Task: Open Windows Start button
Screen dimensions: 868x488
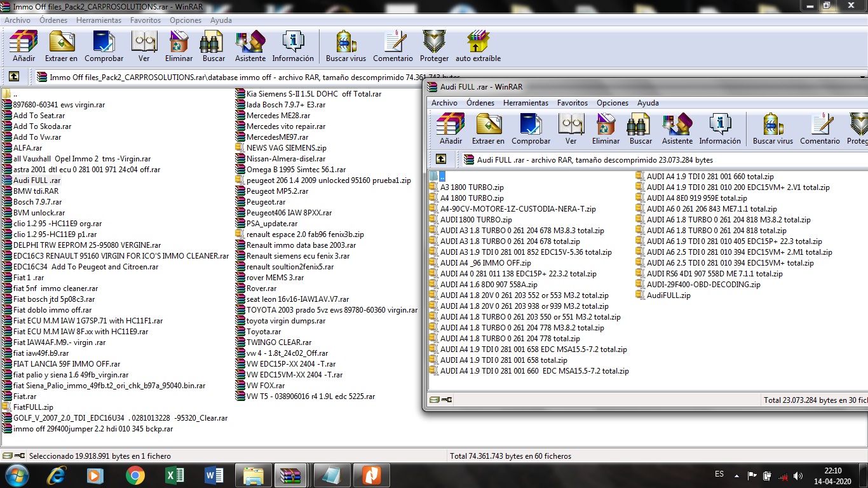Action: [16, 475]
